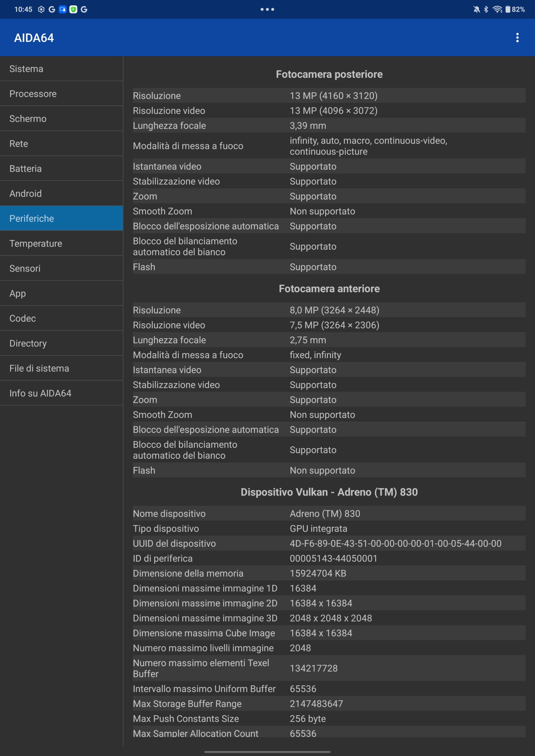Tap the 134217728 Texel Buffer value
This screenshot has width=535, height=756.
point(314,668)
